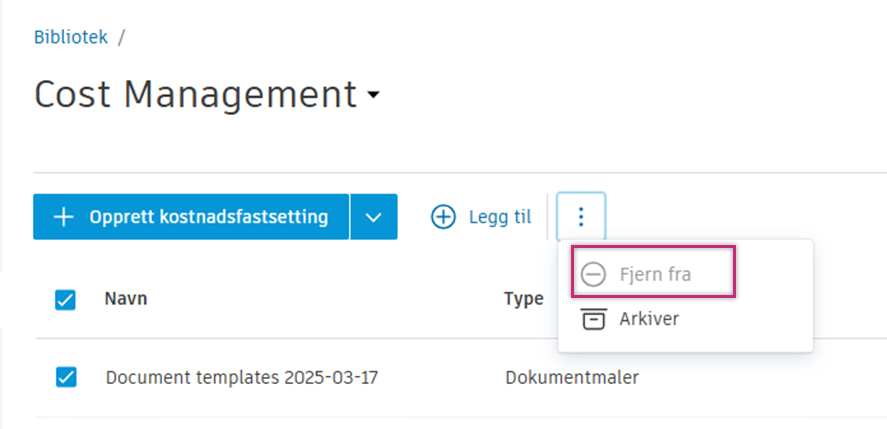Click the Type column header
This screenshot has height=429, width=887.
[x=524, y=299]
